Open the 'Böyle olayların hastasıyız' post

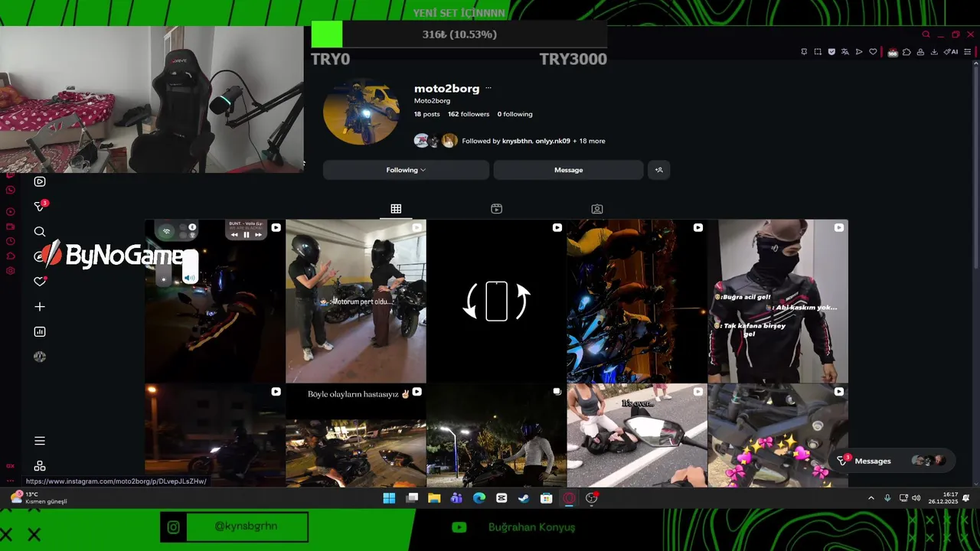pos(356,436)
